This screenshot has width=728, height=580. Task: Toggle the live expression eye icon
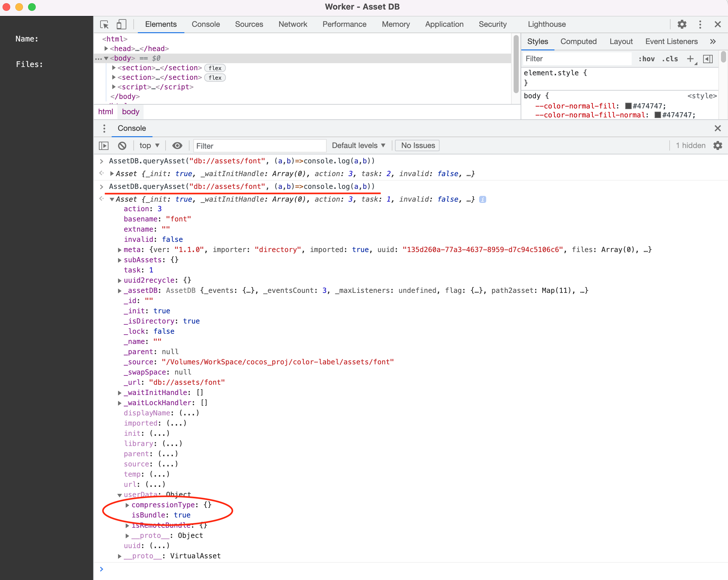click(x=177, y=145)
